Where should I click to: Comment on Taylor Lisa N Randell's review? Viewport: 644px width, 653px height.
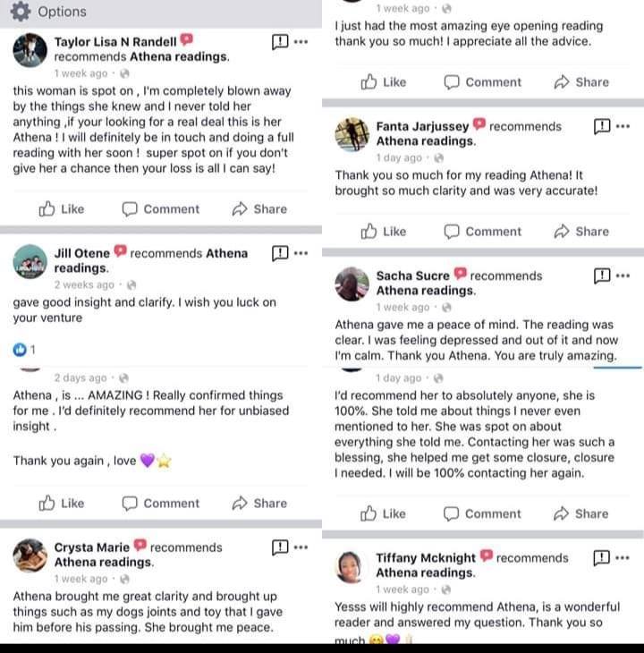coord(160,209)
